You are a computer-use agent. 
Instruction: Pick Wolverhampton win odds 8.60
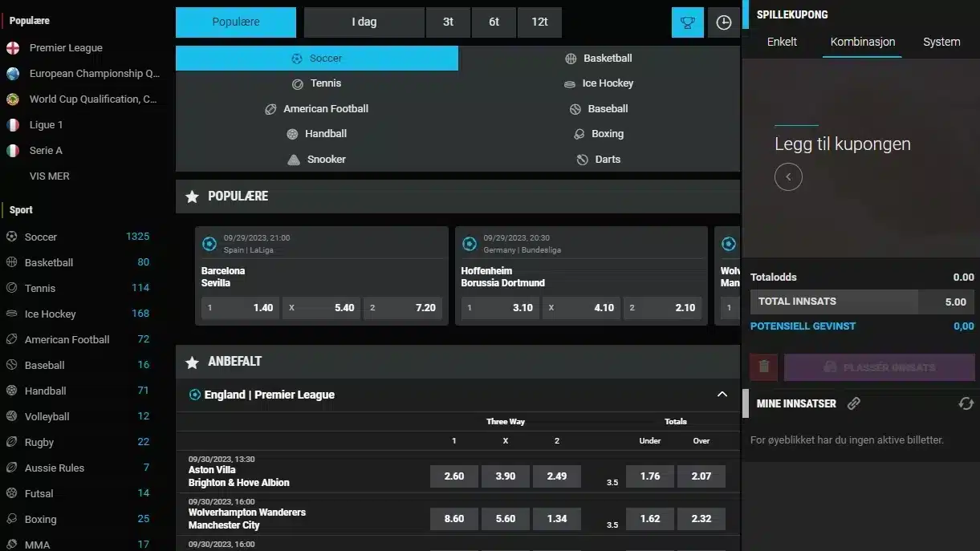click(454, 519)
